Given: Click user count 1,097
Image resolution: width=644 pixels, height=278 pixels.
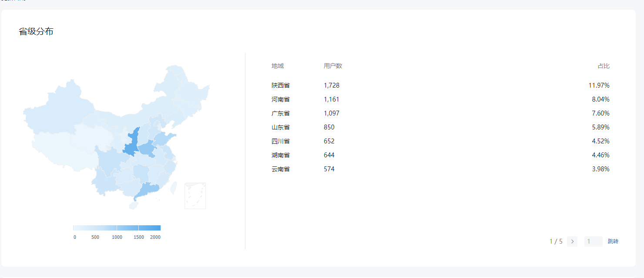Looking at the screenshot, I should tap(332, 113).
